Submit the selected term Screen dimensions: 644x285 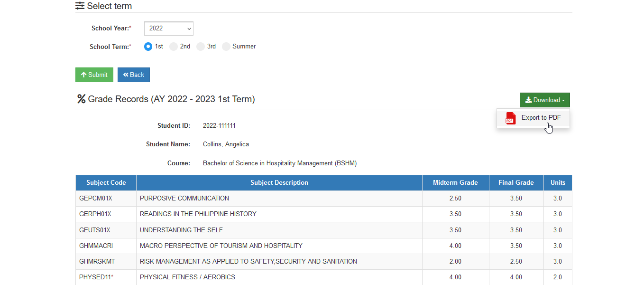pos(94,75)
